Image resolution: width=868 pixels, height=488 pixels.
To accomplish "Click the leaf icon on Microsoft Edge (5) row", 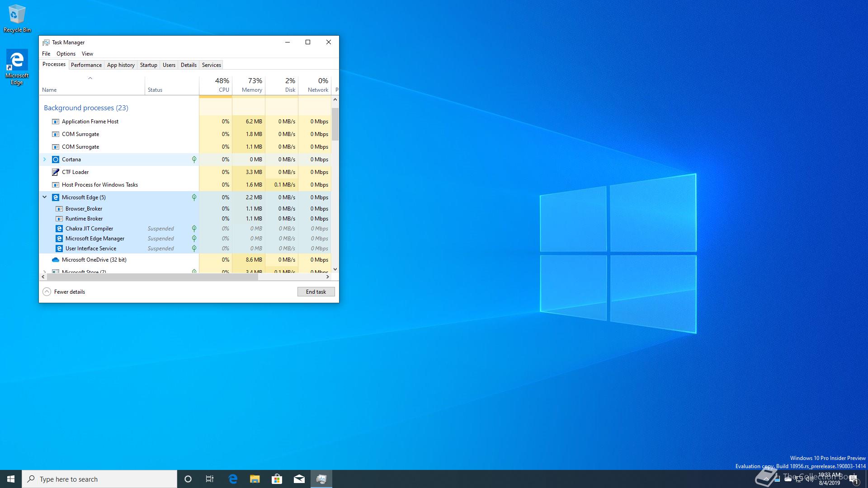I will tap(194, 197).
